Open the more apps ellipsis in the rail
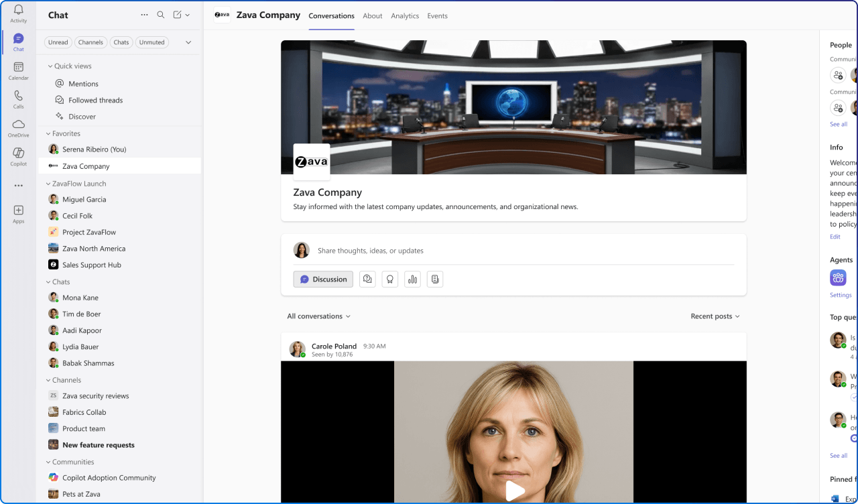This screenshot has height=504, width=858. tap(18, 186)
